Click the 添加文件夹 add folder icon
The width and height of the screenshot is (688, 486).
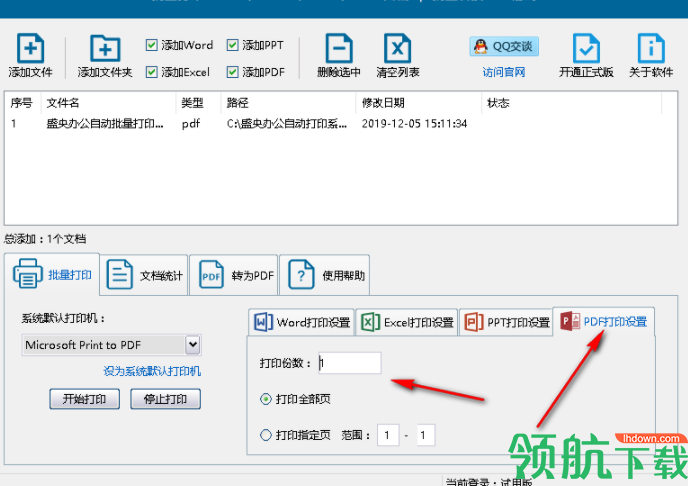click(105, 48)
